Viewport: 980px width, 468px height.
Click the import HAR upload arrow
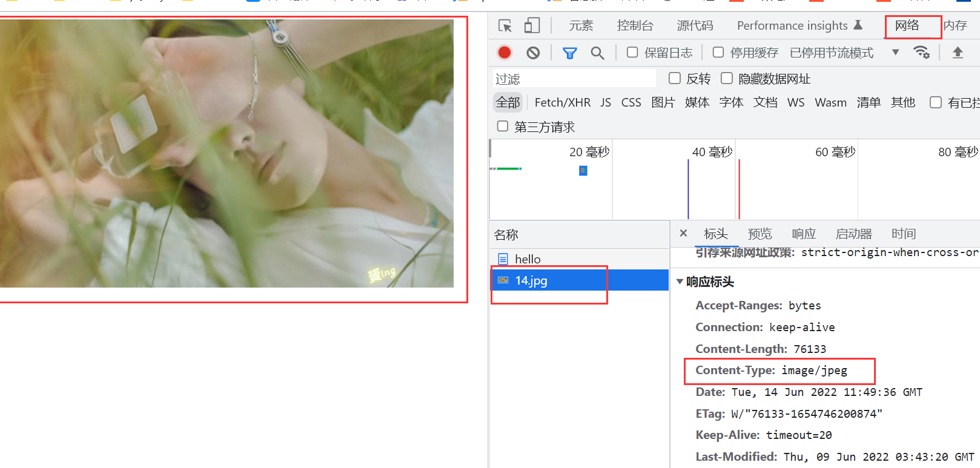958,53
